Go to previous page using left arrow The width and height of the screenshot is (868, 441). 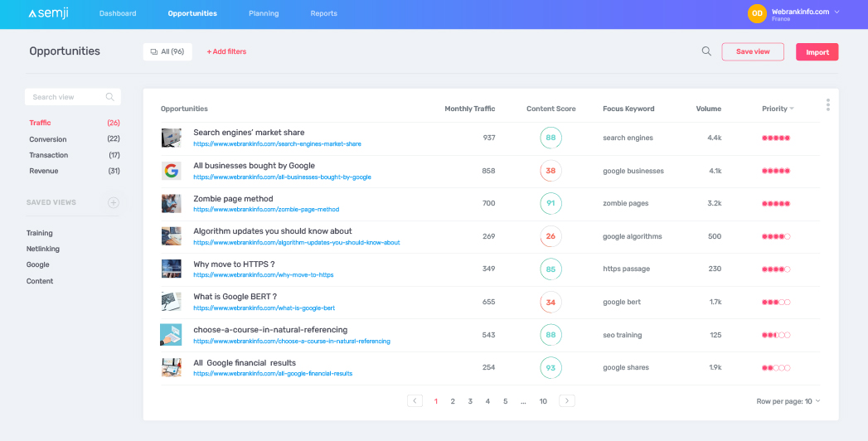[x=415, y=401]
